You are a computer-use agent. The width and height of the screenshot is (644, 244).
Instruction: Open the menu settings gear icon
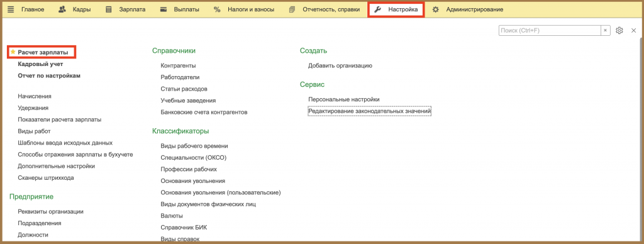pos(619,30)
